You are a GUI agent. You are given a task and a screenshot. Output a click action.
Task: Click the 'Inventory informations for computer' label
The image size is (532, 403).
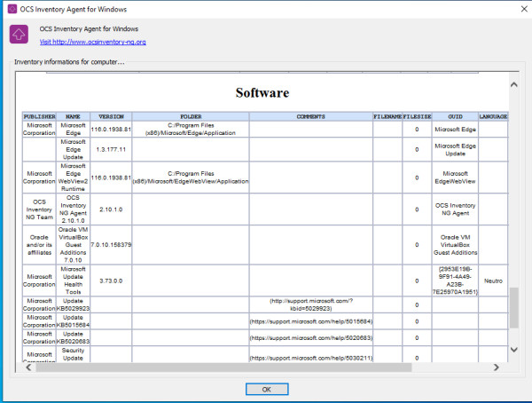click(69, 62)
